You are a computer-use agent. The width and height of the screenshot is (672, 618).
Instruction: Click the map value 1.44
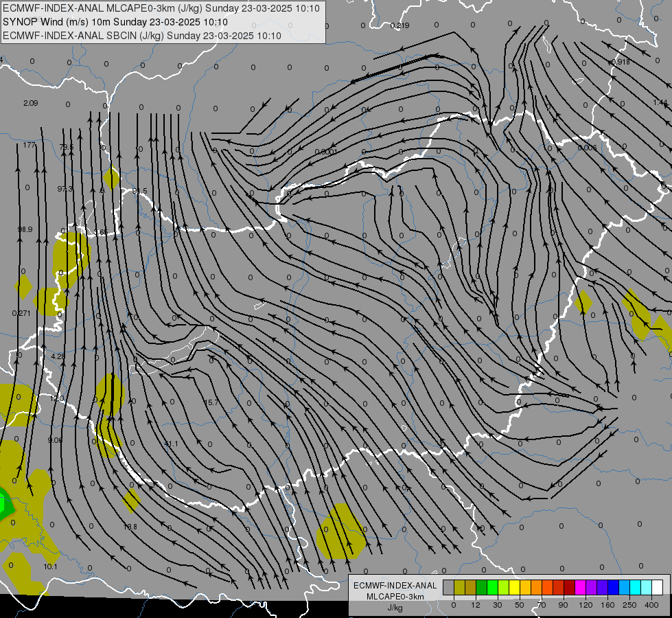660,103
